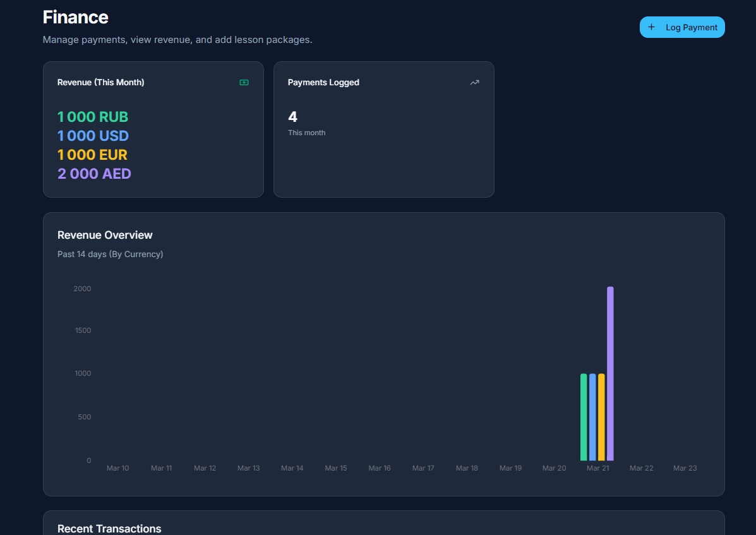756x535 pixels.
Task: Click the tall purple AED bar
Action: [x=610, y=373]
